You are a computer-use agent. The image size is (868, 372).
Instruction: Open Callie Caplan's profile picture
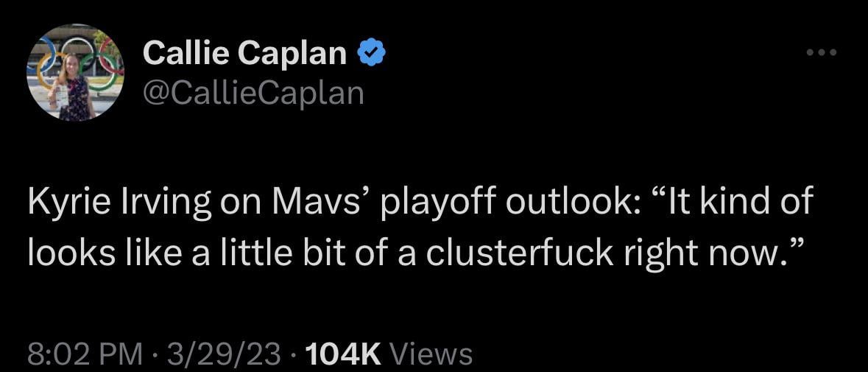coord(75,73)
